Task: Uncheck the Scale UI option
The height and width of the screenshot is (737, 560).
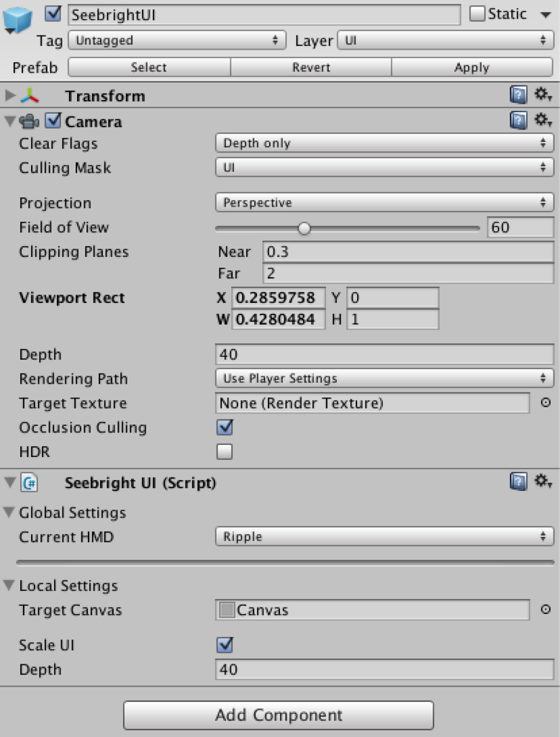Action: 225,644
